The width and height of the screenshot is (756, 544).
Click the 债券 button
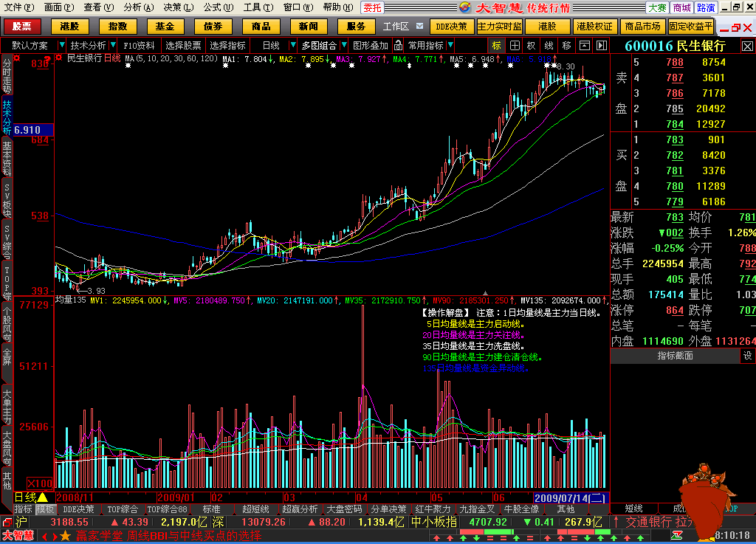click(x=213, y=27)
